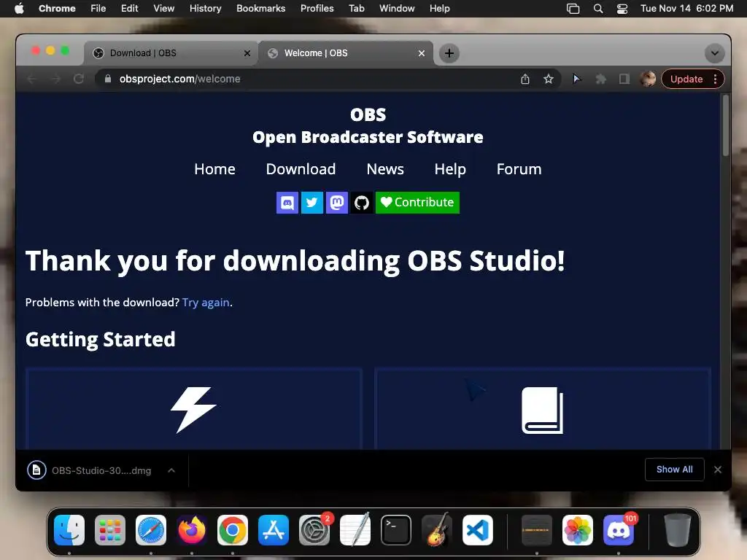Click the lock site info icon
This screenshot has width=747, height=560.
[x=108, y=79]
